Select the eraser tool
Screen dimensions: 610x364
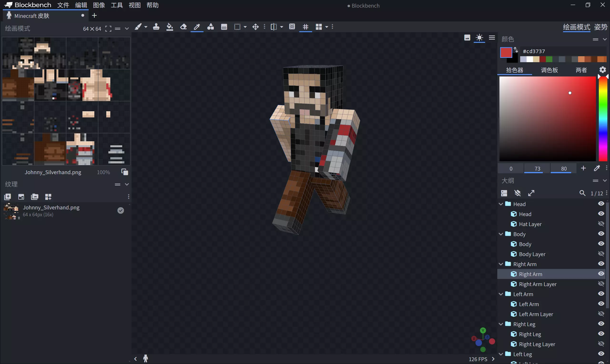click(x=183, y=27)
